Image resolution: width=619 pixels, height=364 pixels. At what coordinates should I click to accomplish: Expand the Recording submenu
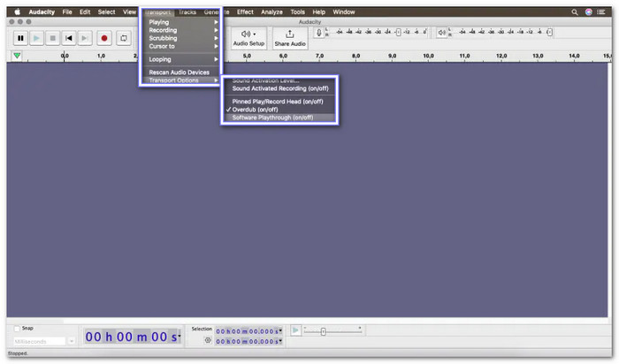[180, 30]
